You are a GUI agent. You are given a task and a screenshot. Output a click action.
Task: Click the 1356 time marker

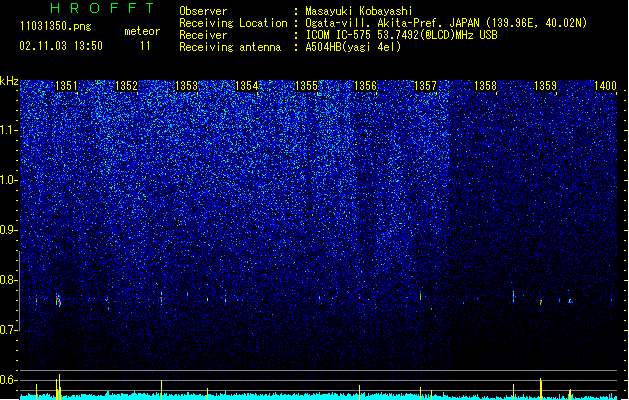[x=365, y=86]
